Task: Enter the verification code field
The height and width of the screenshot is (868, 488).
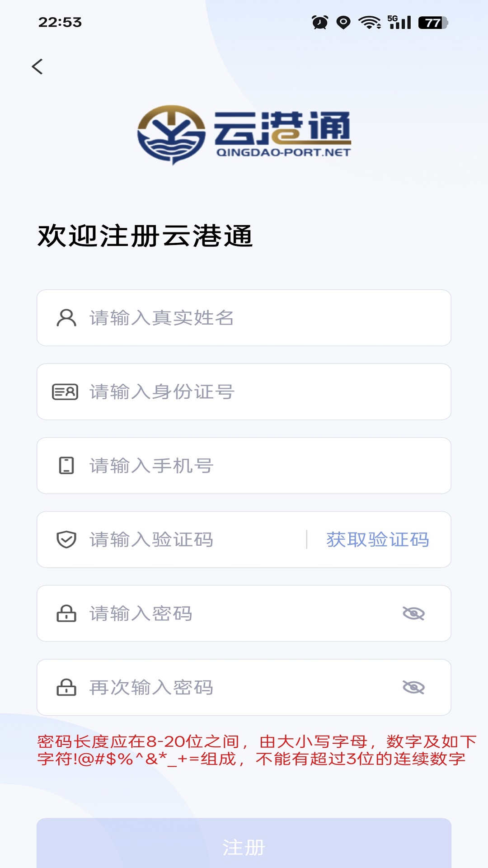Action: pyautogui.click(x=194, y=539)
